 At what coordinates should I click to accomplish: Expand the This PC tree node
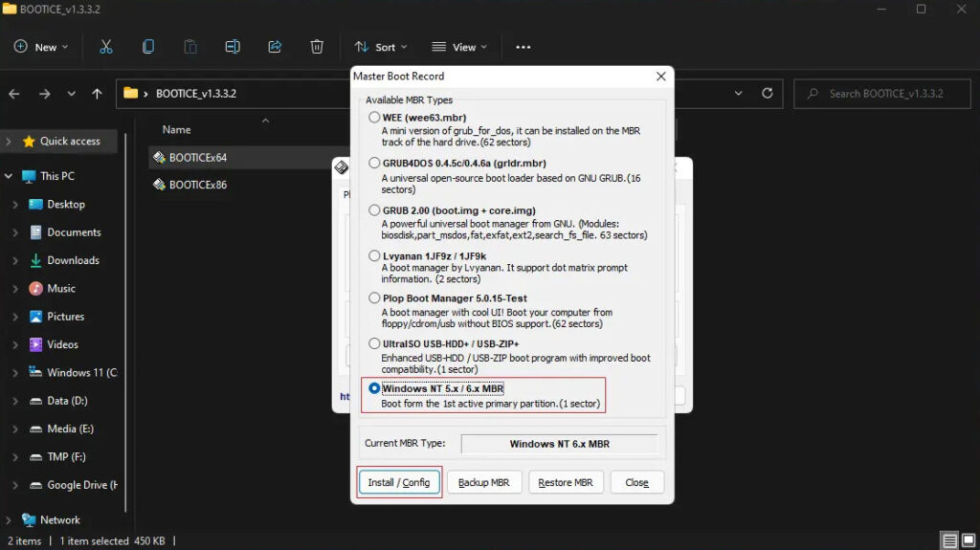point(9,176)
